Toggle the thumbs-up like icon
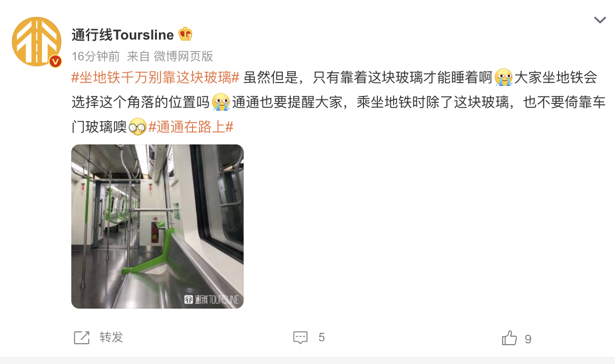Viewport: 615px width, 364px height. [x=509, y=338]
